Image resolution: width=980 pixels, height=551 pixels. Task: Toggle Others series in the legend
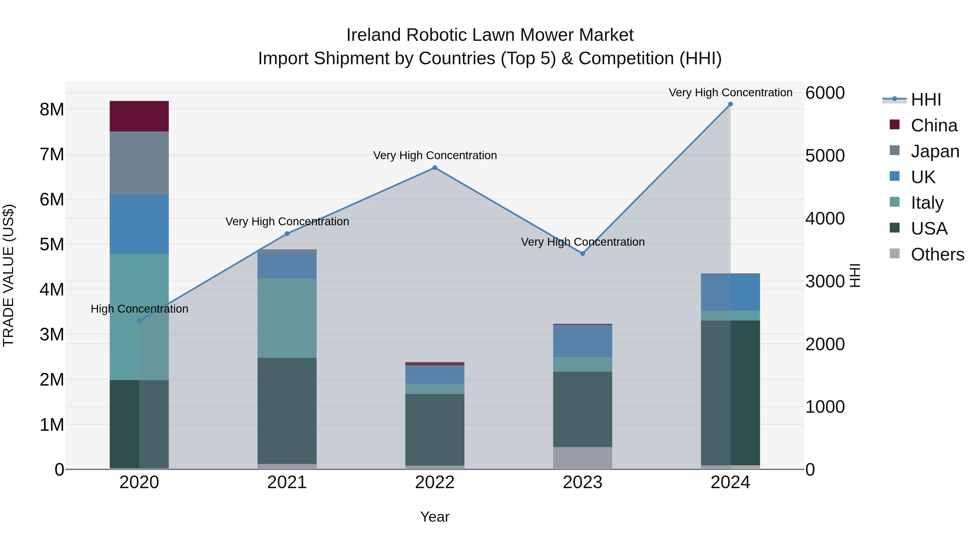[x=927, y=254]
